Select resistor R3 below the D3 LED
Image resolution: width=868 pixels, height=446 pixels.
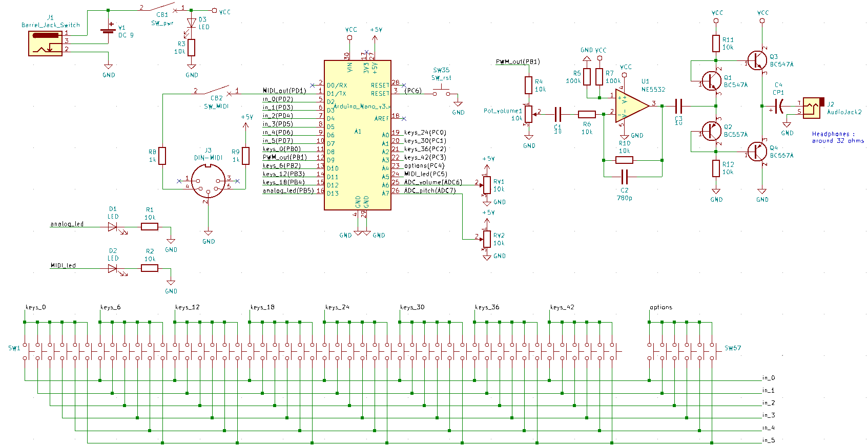click(192, 48)
